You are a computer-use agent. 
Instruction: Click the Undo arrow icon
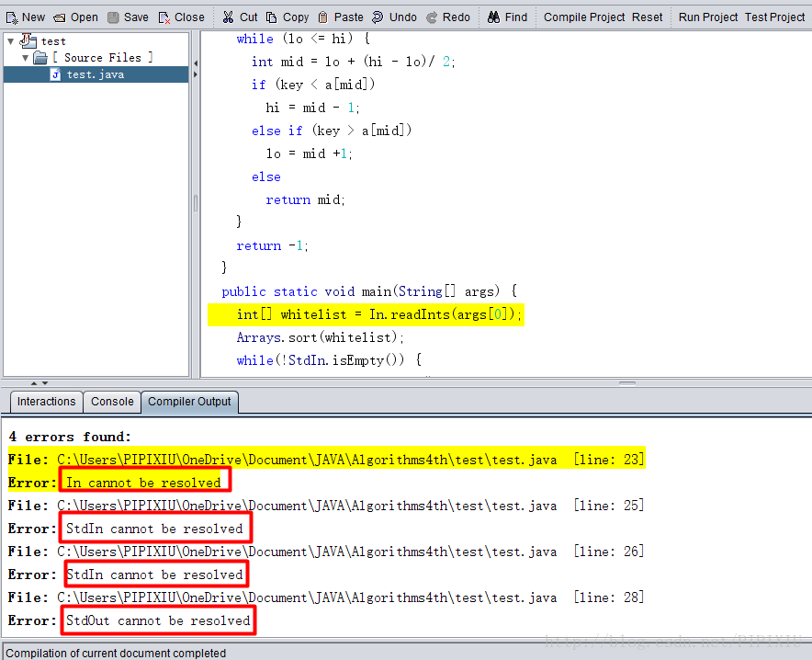(378, 17)
